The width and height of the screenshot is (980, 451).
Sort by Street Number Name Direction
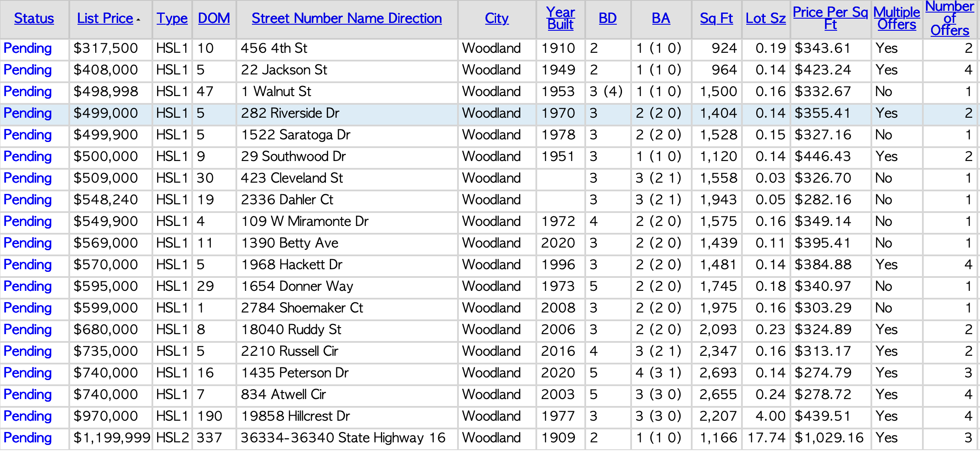click(347, 19)
